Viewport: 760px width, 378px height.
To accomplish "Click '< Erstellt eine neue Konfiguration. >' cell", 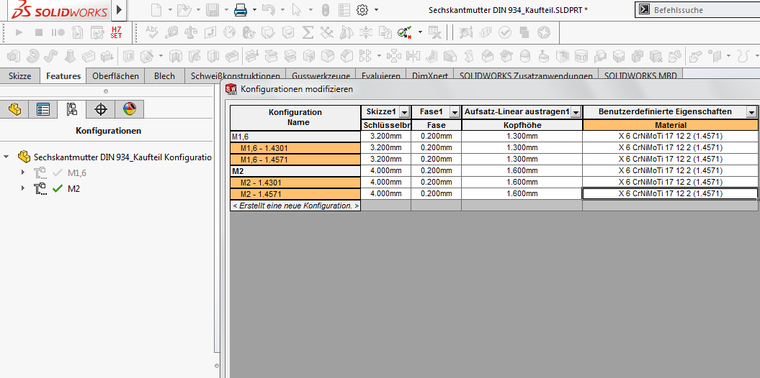I will point(295,206).
